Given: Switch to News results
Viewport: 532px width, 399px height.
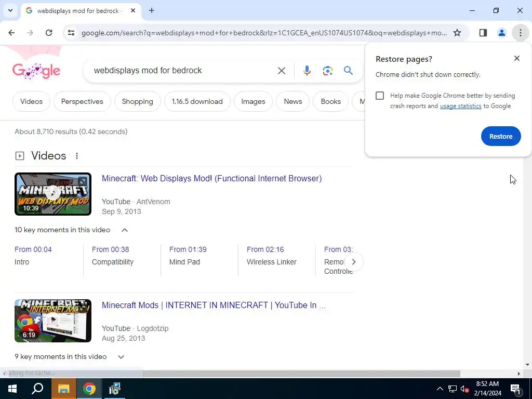Looking at the screenshot, I should tap(293, 101).
